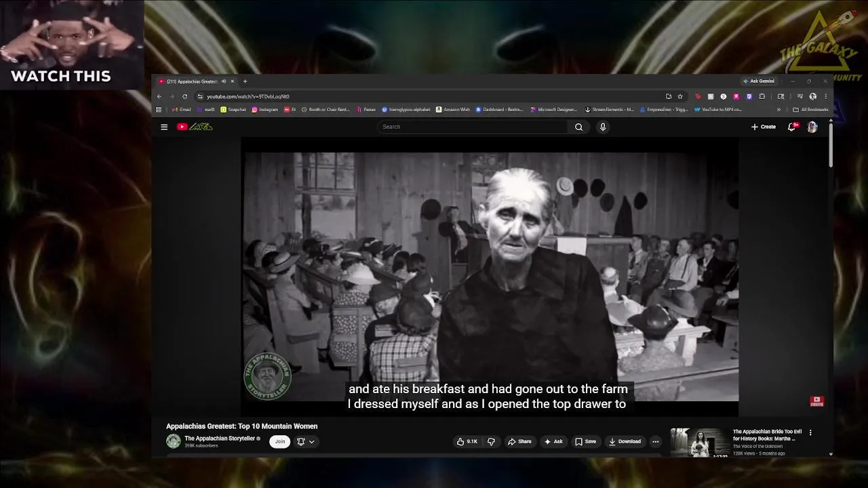Open The Appalachian Storyteller channel name link
868x488 pixels.
coord(220,439)
